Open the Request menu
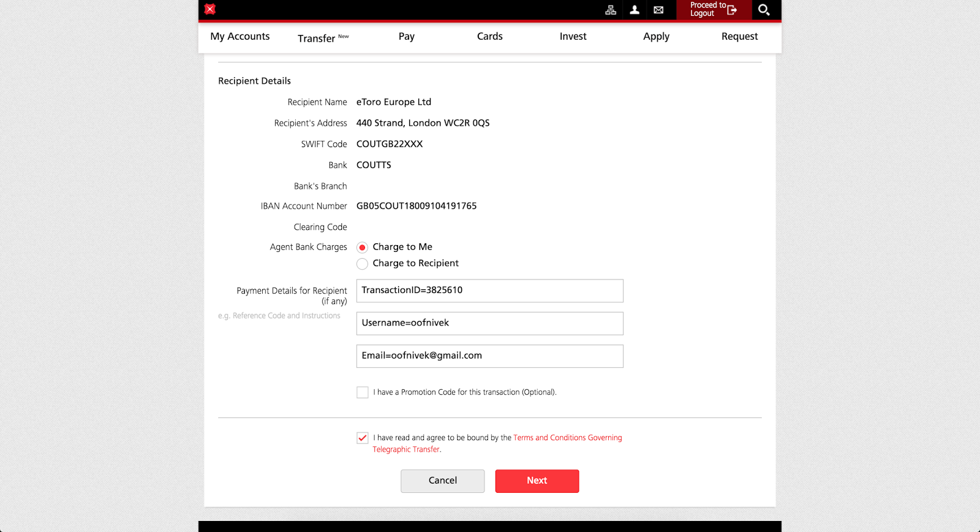Screen dimensions: 980x532 pos(740,37)
